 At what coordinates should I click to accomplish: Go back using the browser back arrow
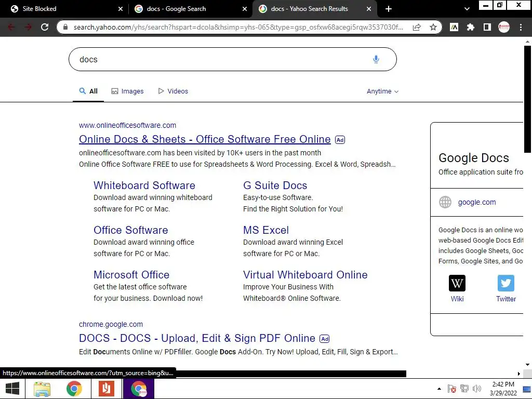pyautogui.click(x=11, y=27)
